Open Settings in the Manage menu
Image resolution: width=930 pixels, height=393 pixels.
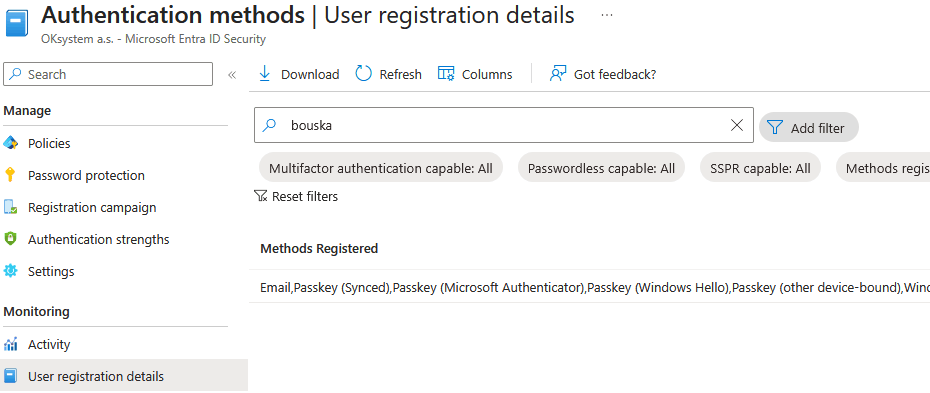51,271
